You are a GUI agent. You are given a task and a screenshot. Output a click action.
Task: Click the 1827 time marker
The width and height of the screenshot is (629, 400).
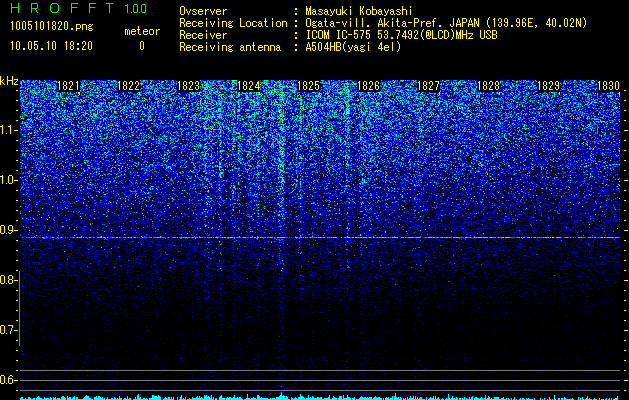click(x=428, y=86)
